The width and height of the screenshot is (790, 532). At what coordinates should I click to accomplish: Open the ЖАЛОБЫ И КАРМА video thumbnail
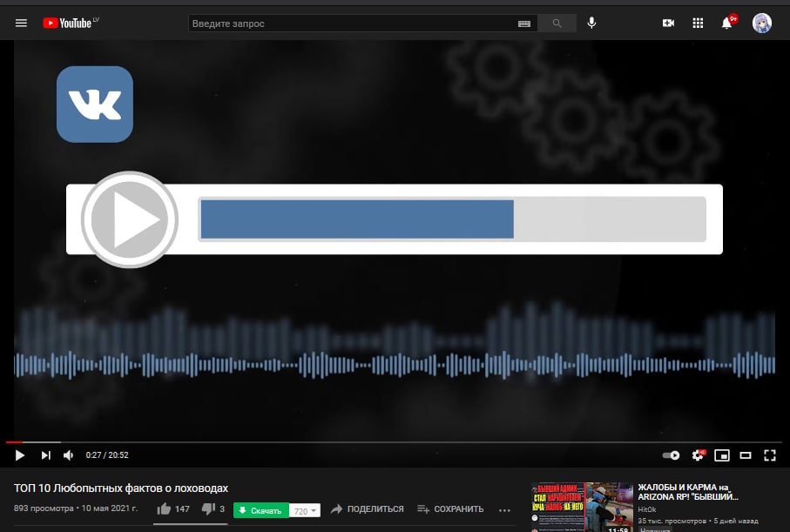point(582,508)
